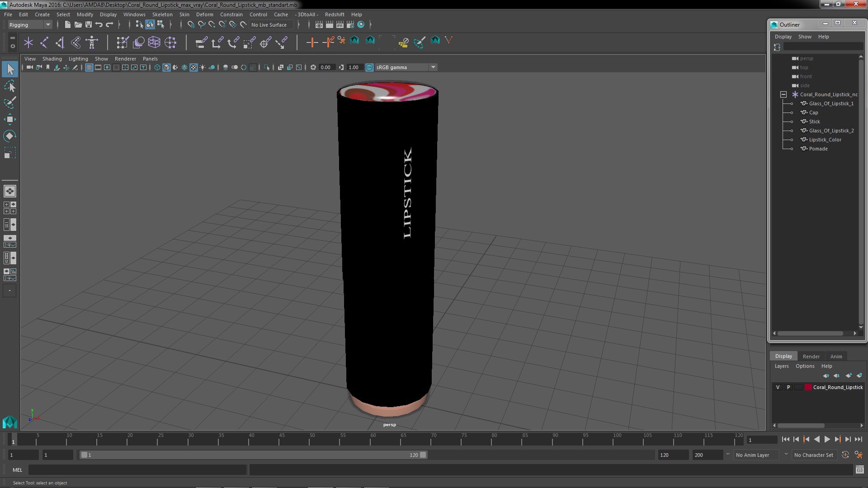
Task: Toggle wireframe shading in viewport toolbar
Action: pyautogui.click(x=157, y=67)
